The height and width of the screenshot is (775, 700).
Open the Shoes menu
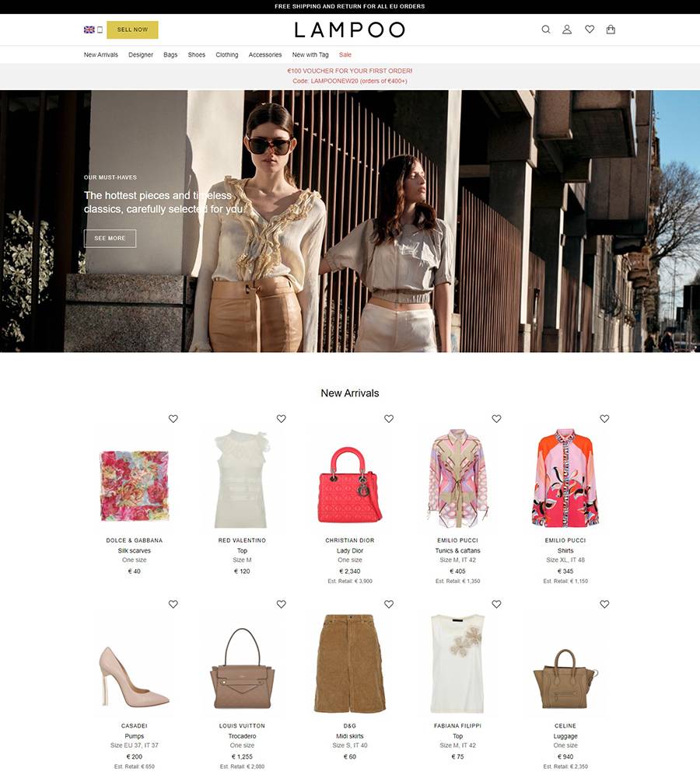[197, 55]
